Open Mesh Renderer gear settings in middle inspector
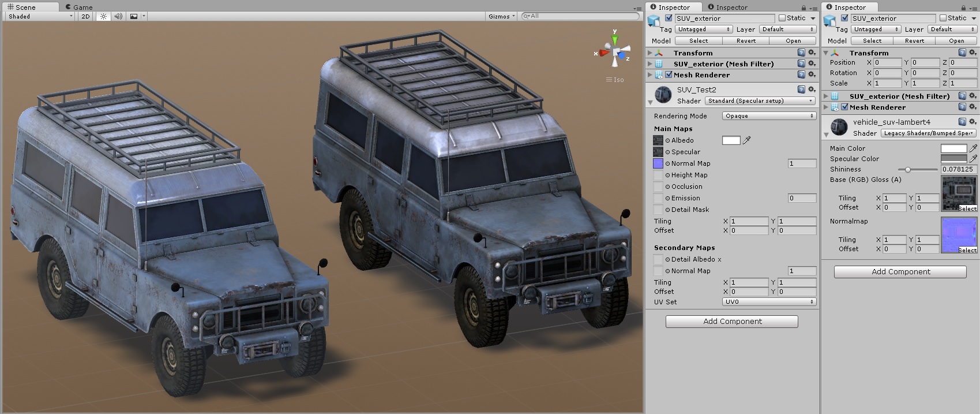980x414 pixels. click(x=812, y=74)
